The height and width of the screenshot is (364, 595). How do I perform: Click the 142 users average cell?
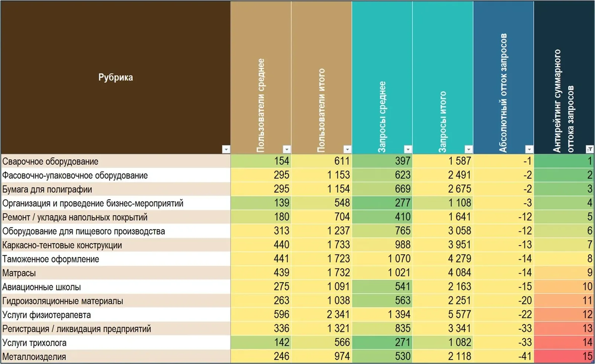click(x=261, y=342)
